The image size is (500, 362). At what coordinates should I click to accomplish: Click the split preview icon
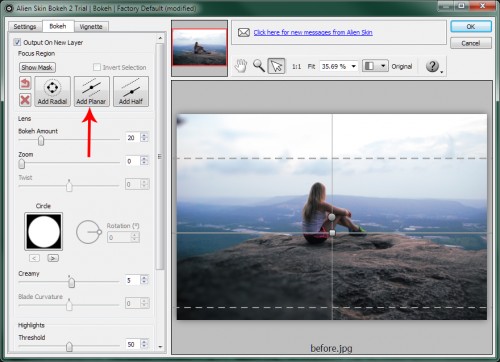369,66
